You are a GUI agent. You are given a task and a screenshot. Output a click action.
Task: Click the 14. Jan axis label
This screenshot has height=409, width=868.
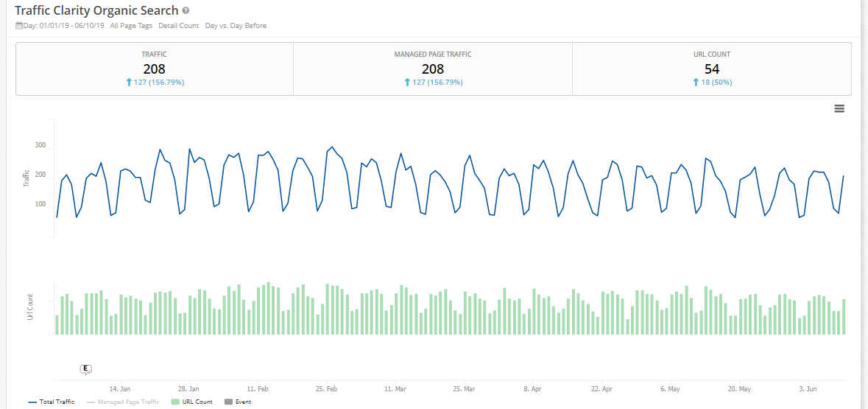click(x=120, y=389)
